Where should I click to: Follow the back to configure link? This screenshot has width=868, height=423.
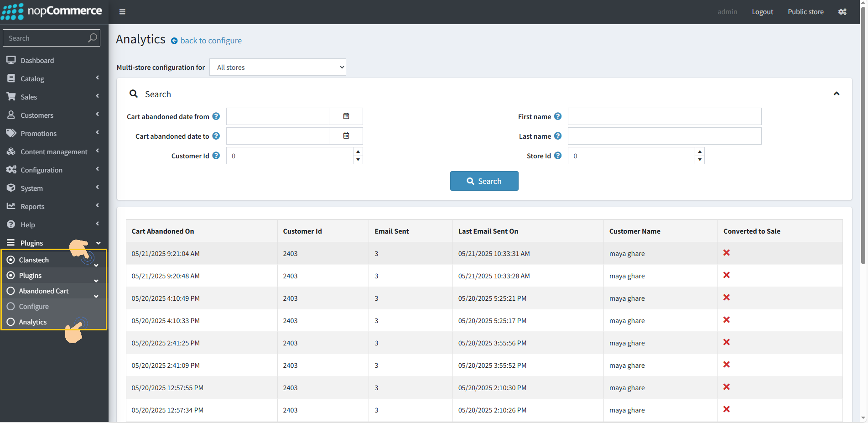click(211, 41)
